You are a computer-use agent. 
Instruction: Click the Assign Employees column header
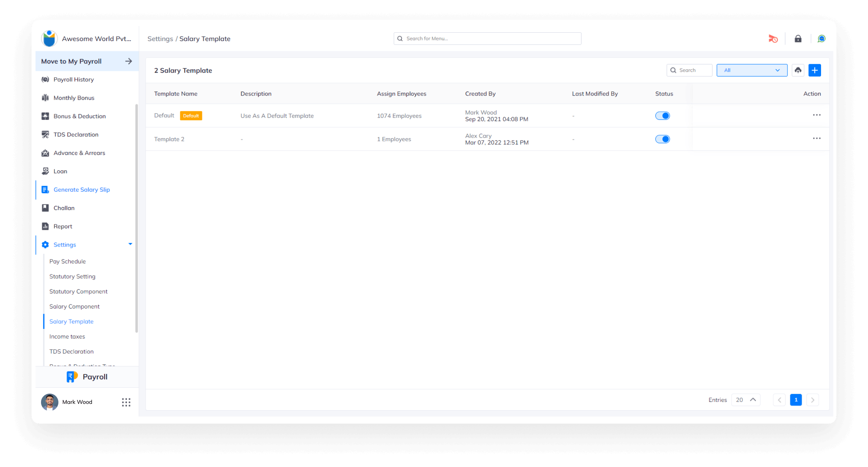(402, 94)
